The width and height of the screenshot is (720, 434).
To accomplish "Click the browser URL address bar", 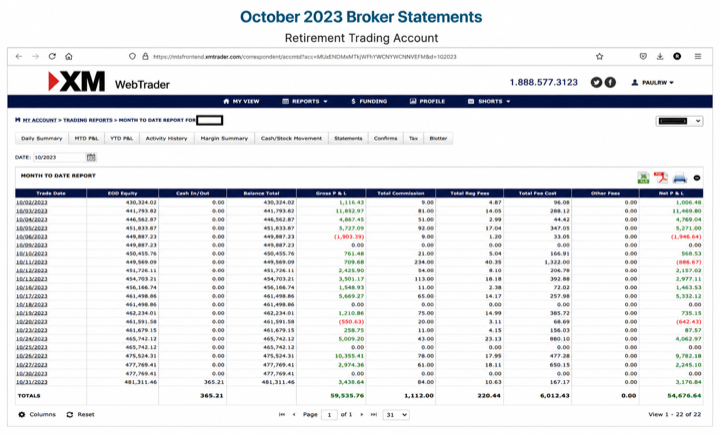I will tap(305, 57).
